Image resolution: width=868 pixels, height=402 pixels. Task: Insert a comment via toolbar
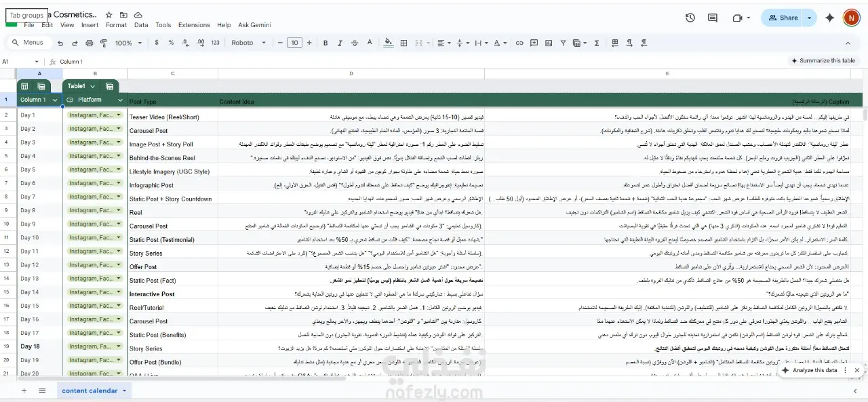click(x=534, y=43)
